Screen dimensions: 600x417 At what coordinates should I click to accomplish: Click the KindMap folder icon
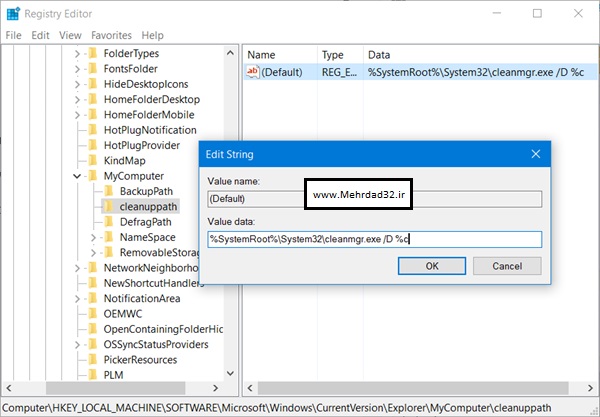click(x=93, y=160)
